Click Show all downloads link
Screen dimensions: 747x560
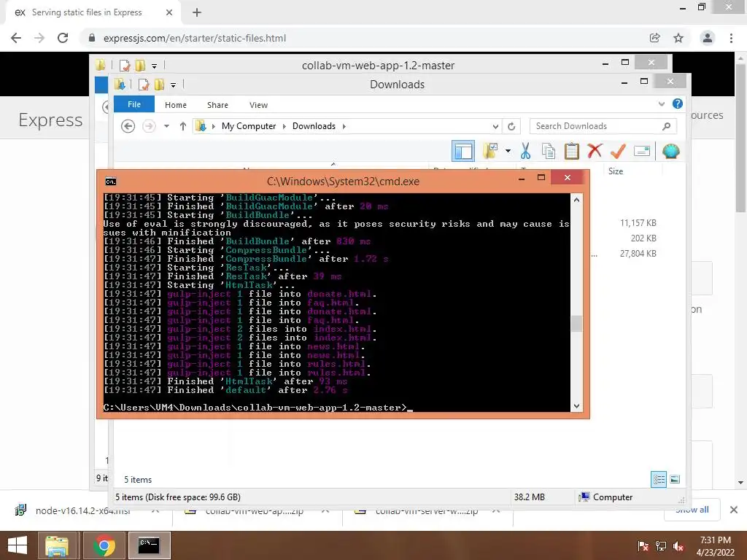(x=692, y=510)
